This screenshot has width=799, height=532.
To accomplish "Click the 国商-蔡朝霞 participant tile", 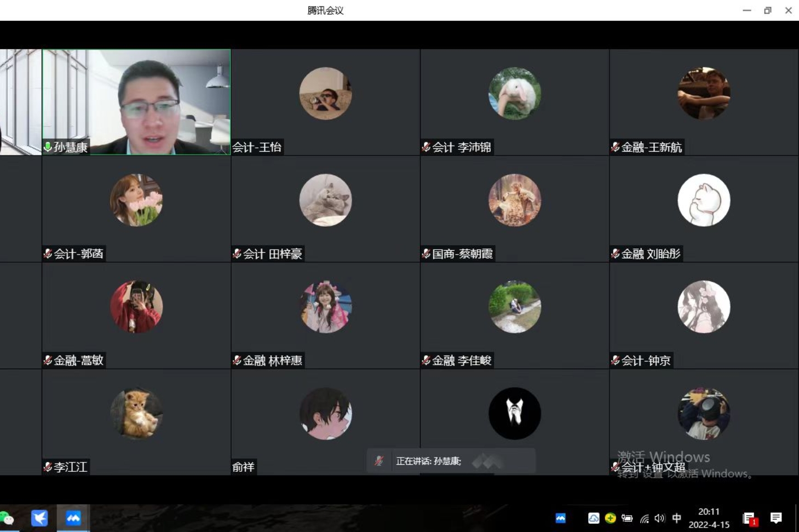I will pos(514,209).
